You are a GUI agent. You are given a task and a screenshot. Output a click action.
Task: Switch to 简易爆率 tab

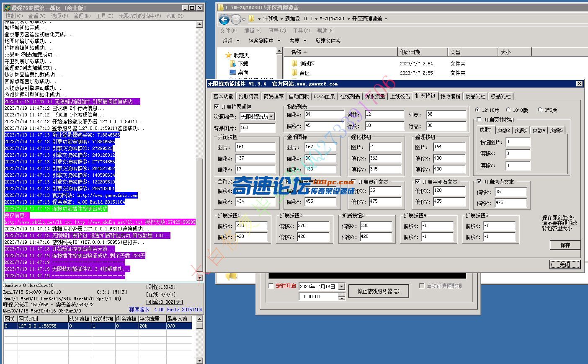click(274, 96)
